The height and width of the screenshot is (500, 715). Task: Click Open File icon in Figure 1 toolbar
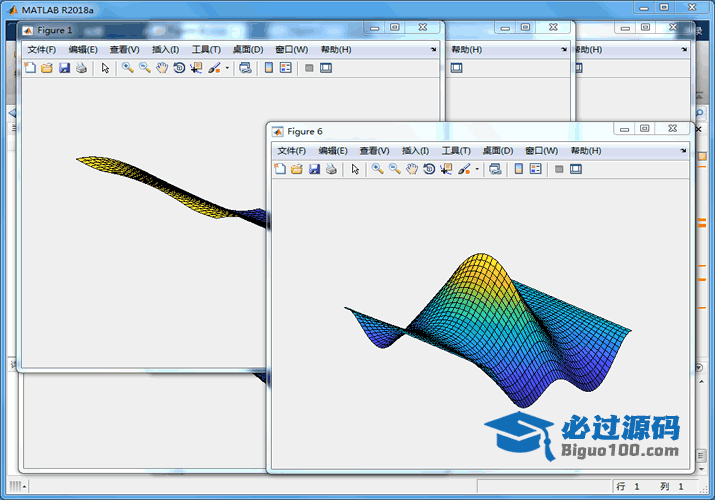click(47, 68)
